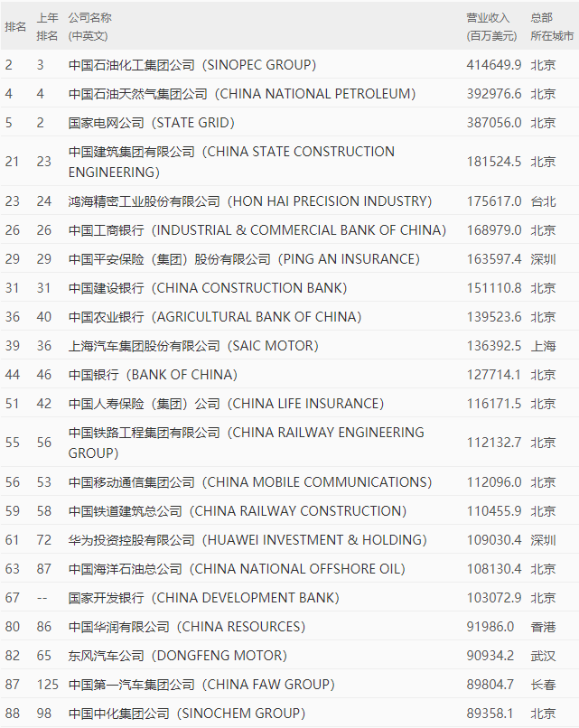
Task: Click last year rank 125 in FAW row
Action: coord(47,685)
